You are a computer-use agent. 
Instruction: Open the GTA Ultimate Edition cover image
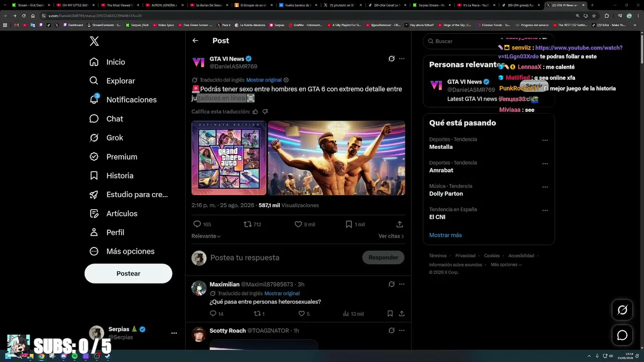[x=229, y=158]
